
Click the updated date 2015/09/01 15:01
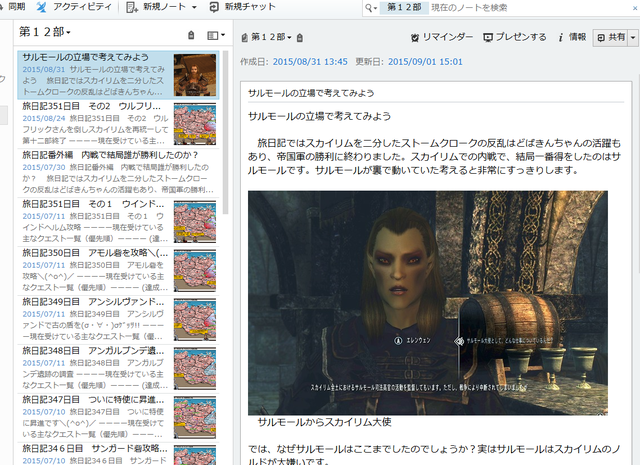pos(425,62)
